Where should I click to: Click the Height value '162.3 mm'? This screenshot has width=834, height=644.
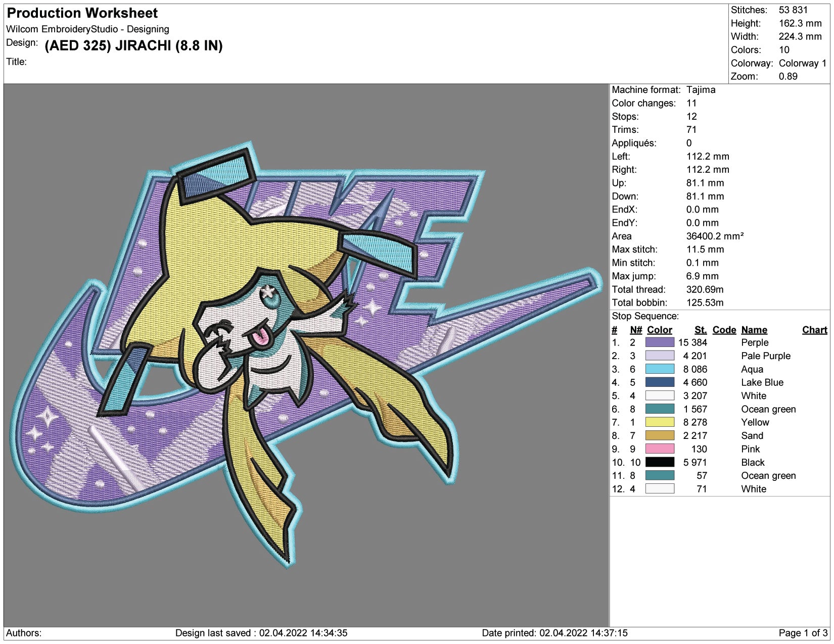coord(800,23)
